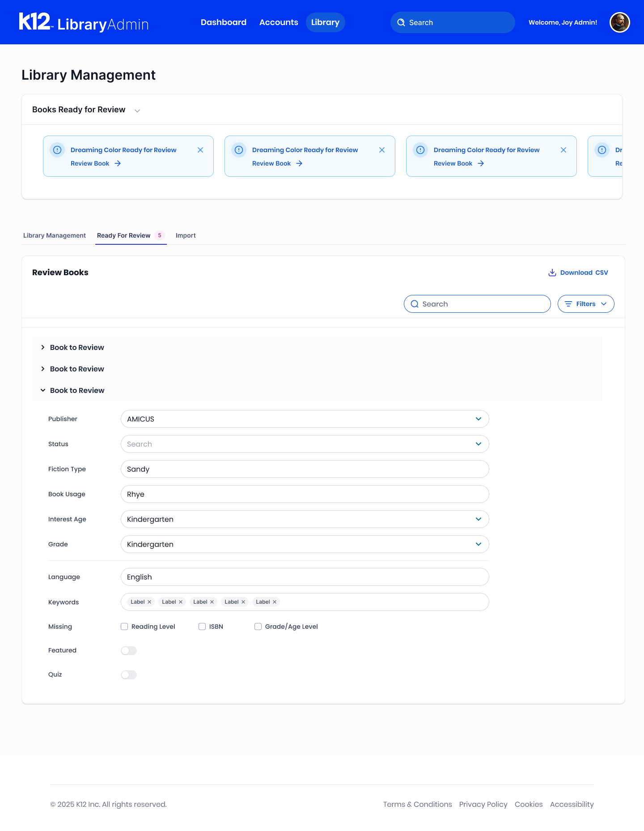Click the filter lines icon in Filters button

coord(568,304)
